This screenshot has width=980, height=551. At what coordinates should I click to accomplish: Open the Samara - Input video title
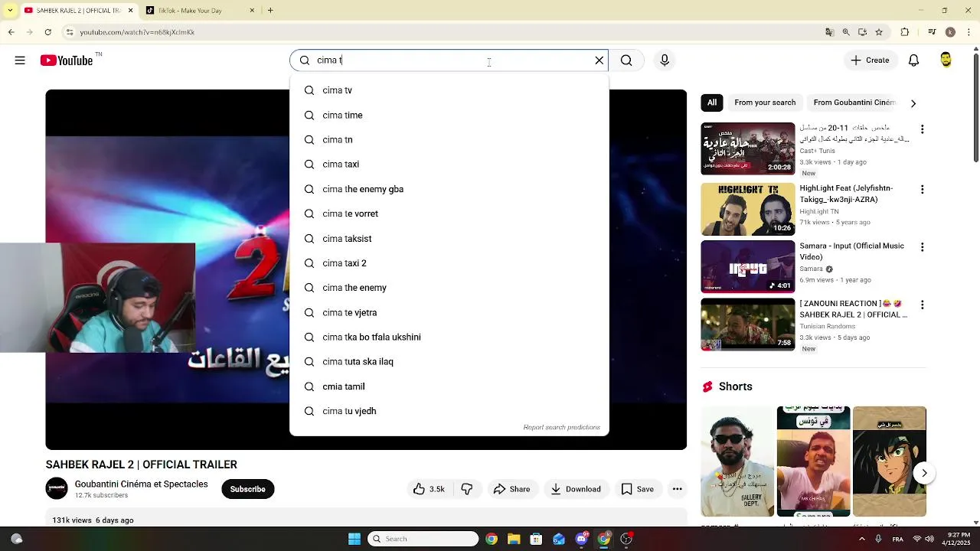tap(852, 251)
